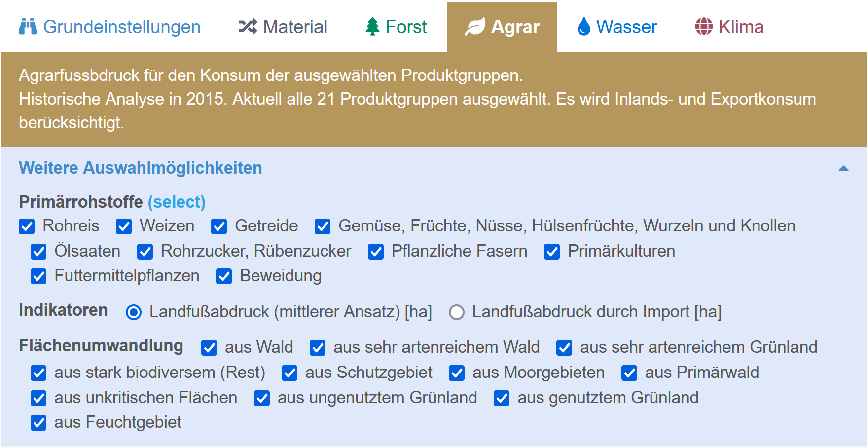Open the Material tab
Screen dimensions: 868x448
point(283,27)
